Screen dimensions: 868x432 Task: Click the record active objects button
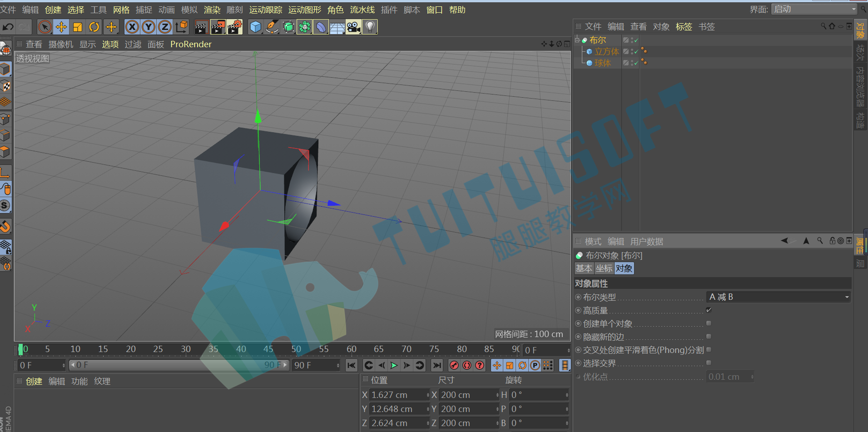(x=454, y=365)
